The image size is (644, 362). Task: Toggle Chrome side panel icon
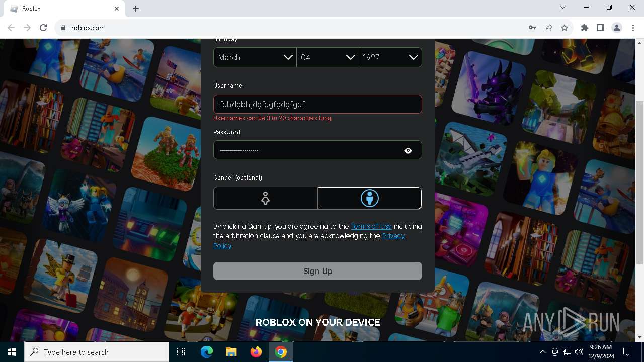601,28
